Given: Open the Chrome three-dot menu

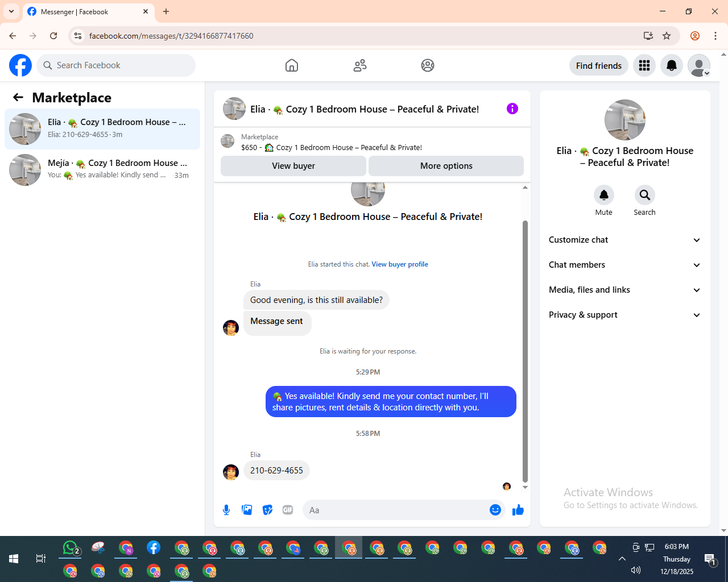Looking at the screenshot, I should 715,36.
